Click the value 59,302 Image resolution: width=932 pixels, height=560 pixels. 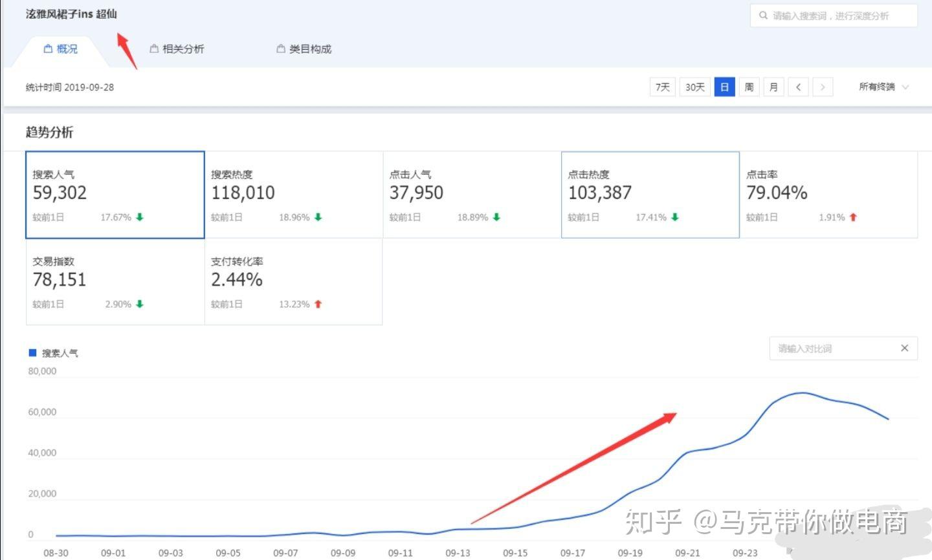[60, 193]
